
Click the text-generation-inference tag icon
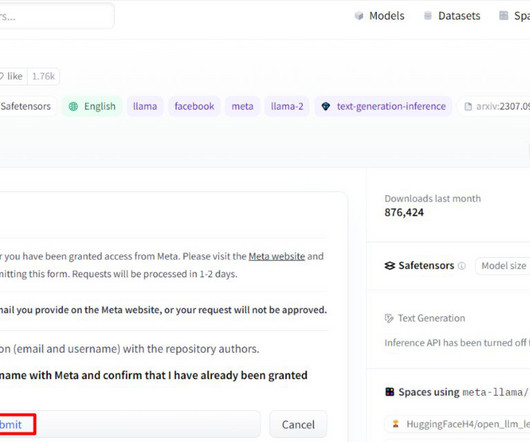point(326,106)
